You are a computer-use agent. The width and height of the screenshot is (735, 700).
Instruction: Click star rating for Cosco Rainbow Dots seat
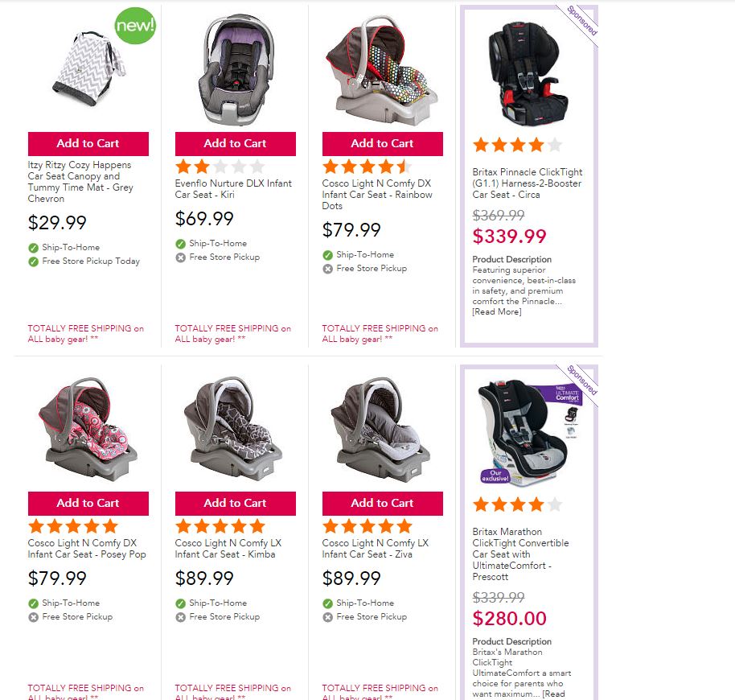(x=367, y=167)
